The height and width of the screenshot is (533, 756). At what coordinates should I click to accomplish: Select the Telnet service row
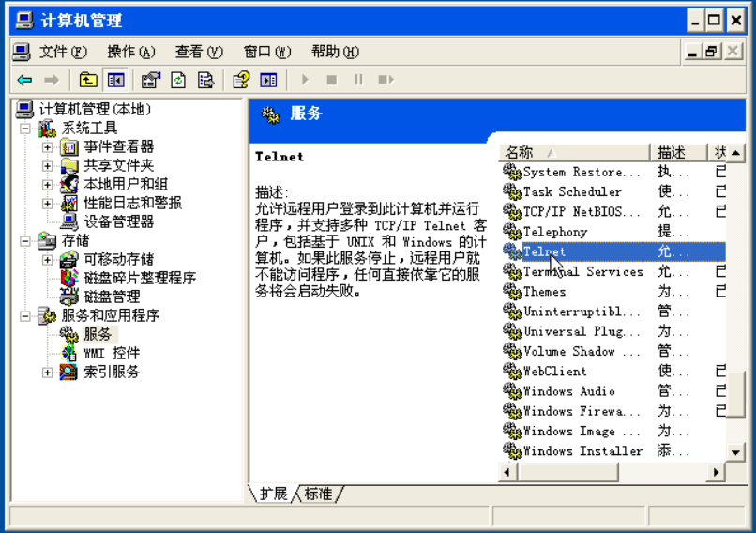pos(612,251)
